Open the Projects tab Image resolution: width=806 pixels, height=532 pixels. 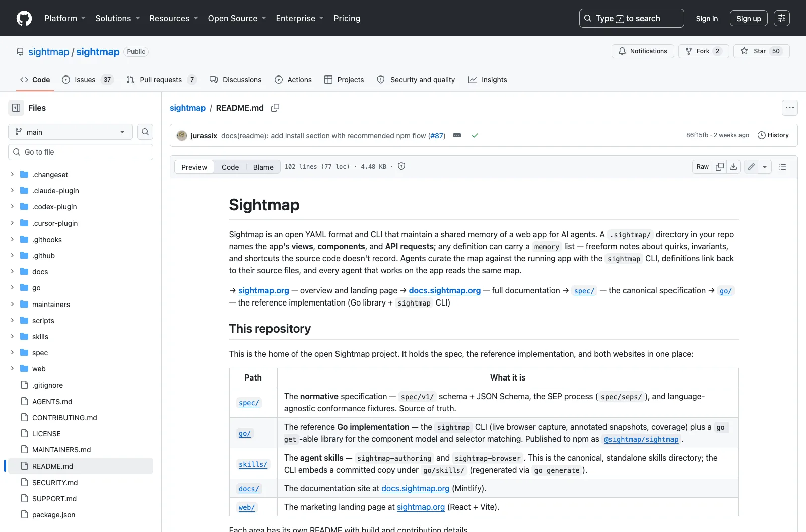(344, 80)
